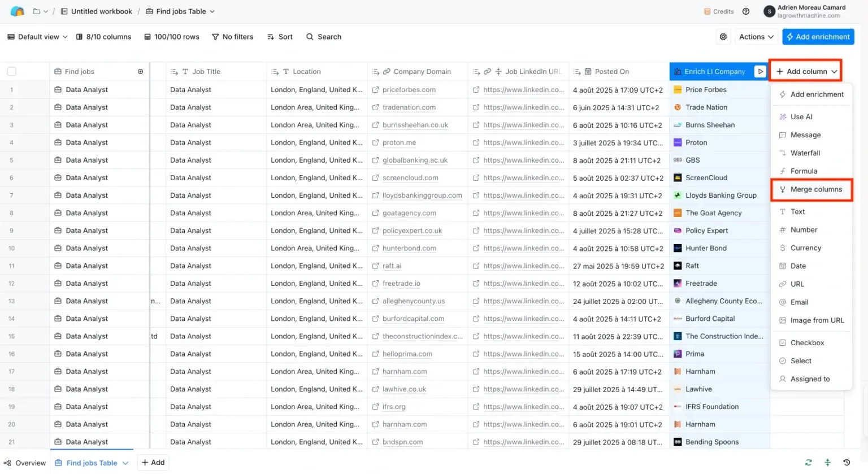This screenshot has width=868, height=474.
Task: Click the Freetrade company logo icon
Action: coord(678,284)
